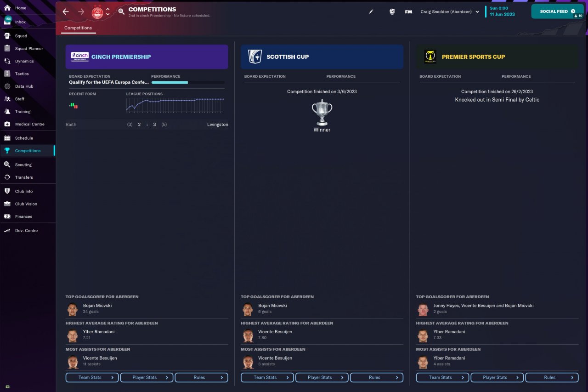
Task: Open Staff via the people icon
Action: pos(7,99)
